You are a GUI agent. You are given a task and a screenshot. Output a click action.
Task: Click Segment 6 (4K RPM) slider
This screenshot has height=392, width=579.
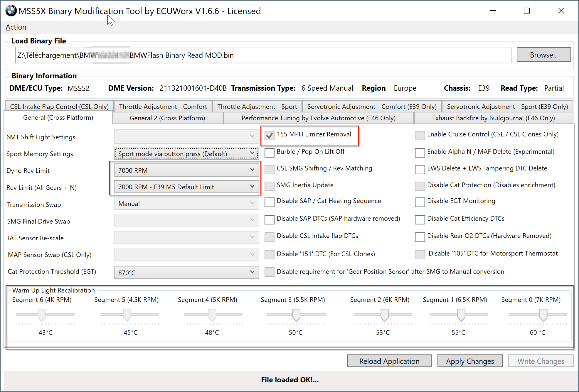tap(42, 315)
